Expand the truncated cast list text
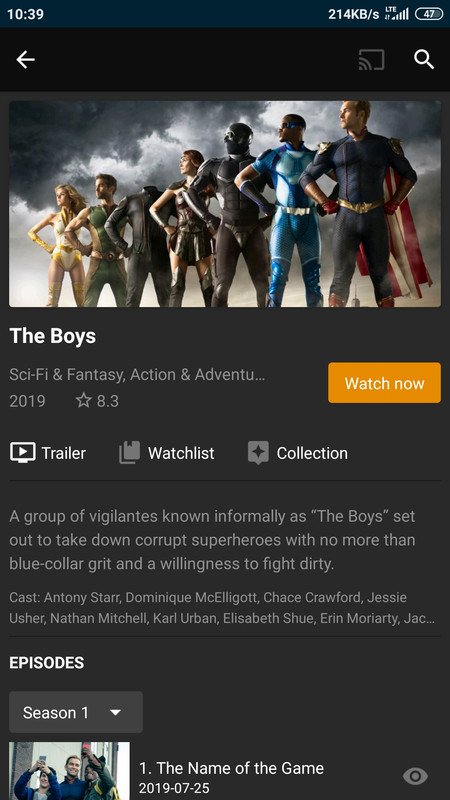This screenshot has width=450, height=800. tap(222, 608)
